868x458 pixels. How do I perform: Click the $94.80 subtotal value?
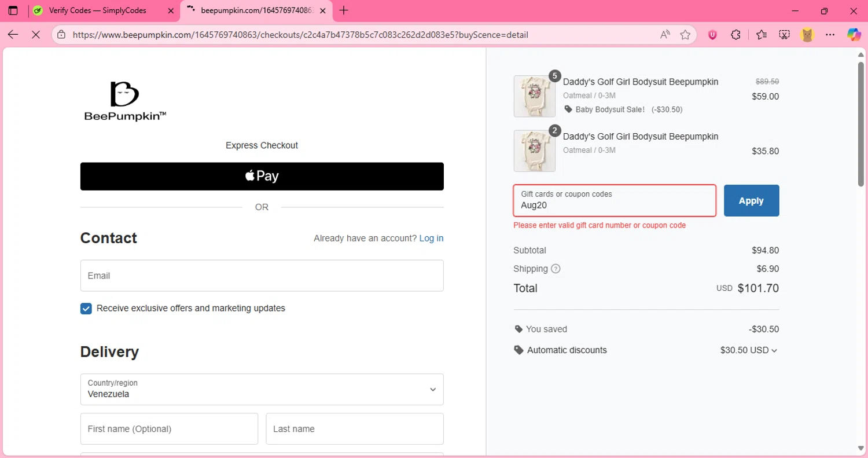tap(765, 250)
